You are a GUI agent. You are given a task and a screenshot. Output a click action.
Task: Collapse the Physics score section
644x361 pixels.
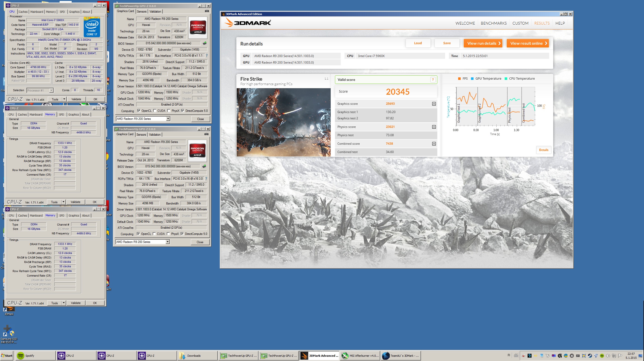434,127
